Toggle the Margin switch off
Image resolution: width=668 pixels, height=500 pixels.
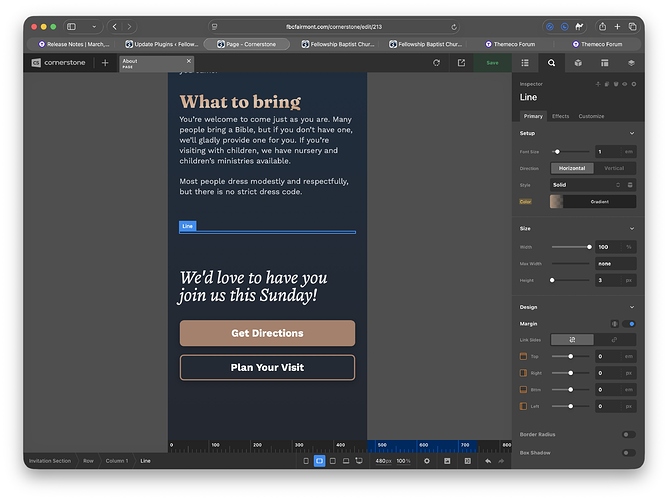629,324
